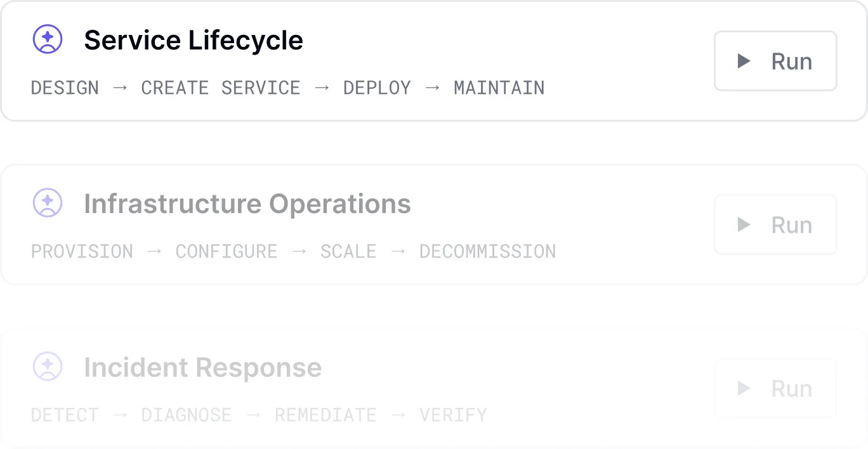Select the PROVISION step in Infrastructure Operations

(82, 251)
